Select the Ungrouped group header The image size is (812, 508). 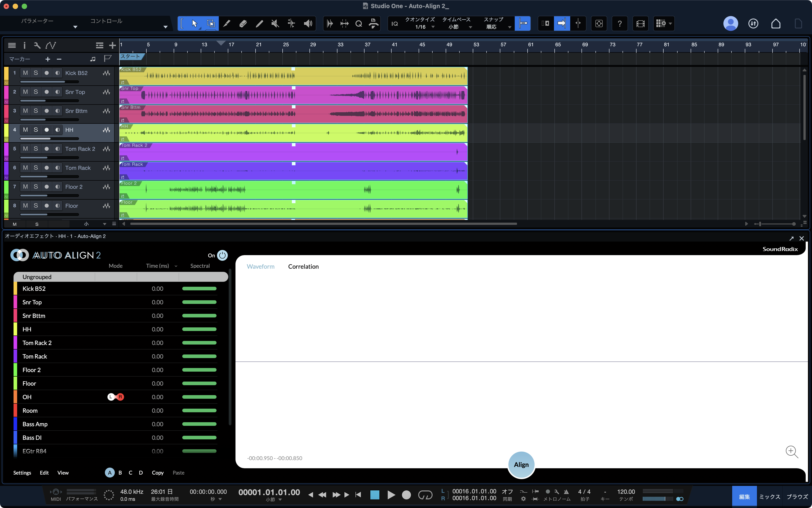coord(120,277)
